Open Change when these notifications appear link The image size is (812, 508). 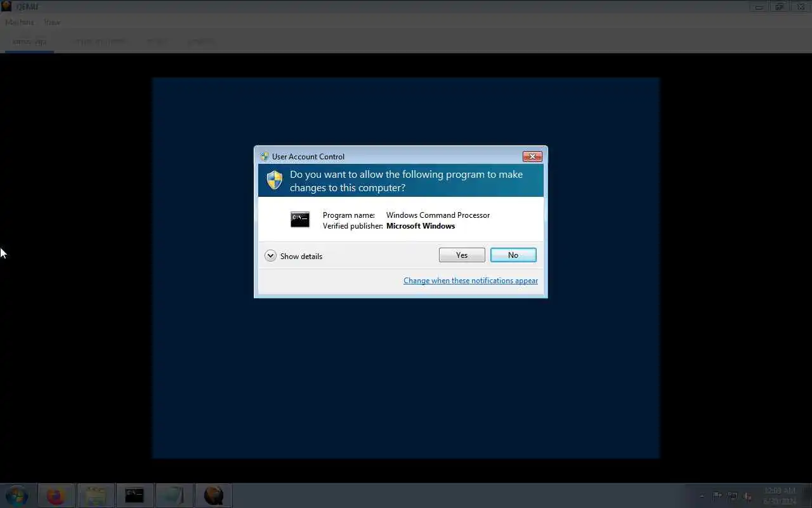click(x=471, y=281)
